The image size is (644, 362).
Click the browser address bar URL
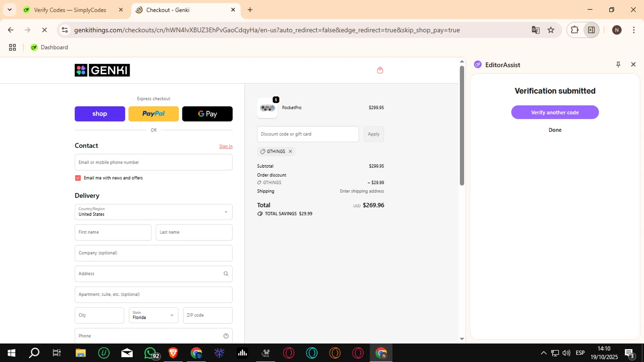pyautogui.click(x=267, y=30)
